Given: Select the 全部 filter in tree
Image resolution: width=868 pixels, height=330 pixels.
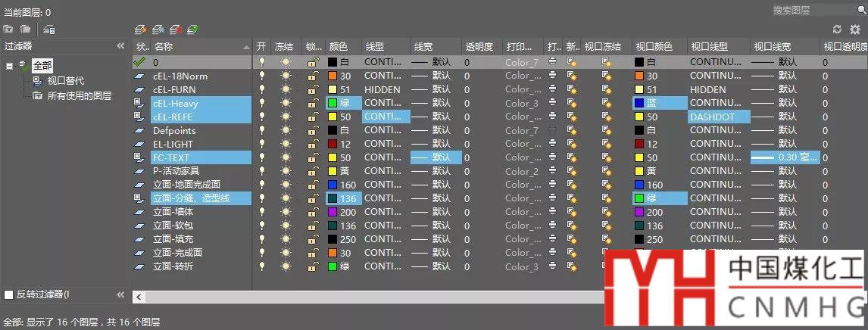Looking at the screenshot, I should pyautogui.click(x=42, y=66).
